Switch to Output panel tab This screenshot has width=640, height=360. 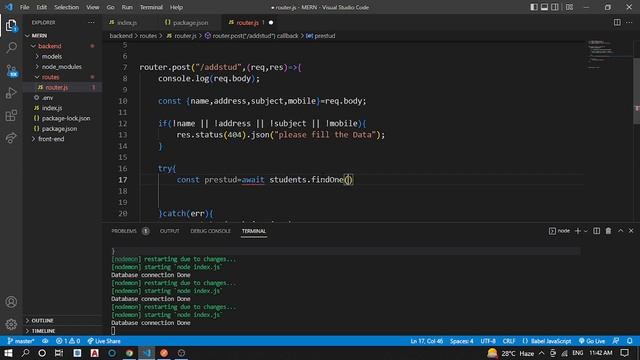[x=169, y=231]
